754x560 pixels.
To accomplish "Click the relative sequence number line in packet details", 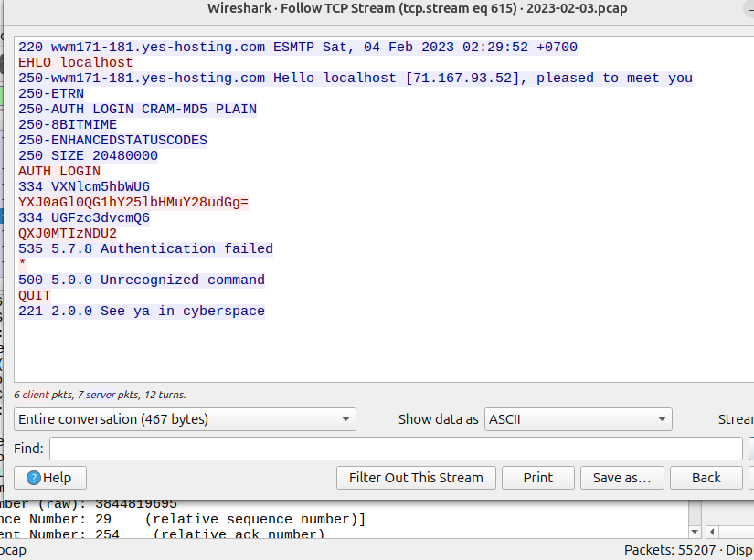I will tap(183, 520).
